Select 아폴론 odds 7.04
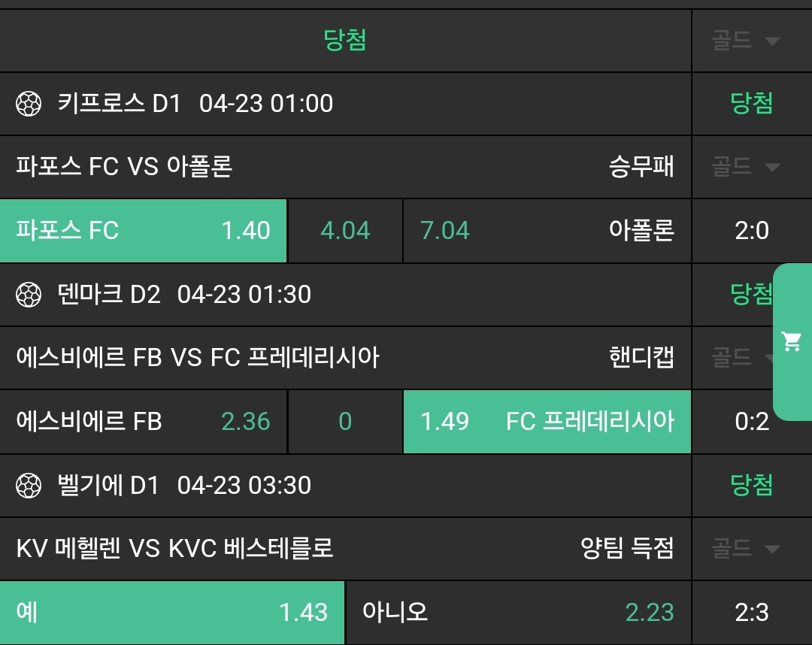The height and width of the screenshot is (645, 812). pos(547,231)
